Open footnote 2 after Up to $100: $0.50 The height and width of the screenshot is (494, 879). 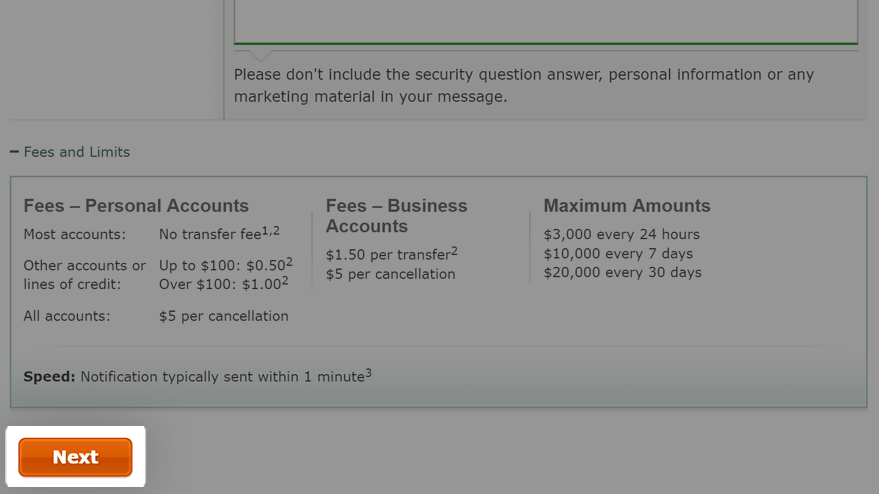point(289,262)
